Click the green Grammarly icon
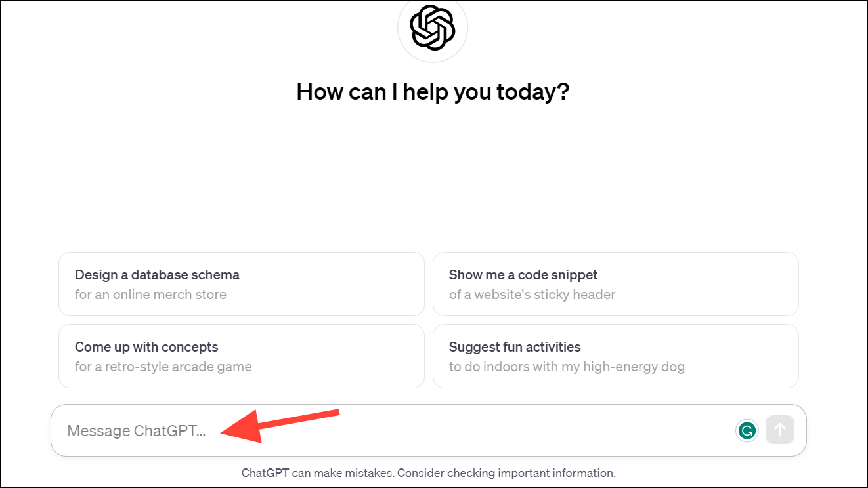Viewport: 868px width, 488px height. 747,430
